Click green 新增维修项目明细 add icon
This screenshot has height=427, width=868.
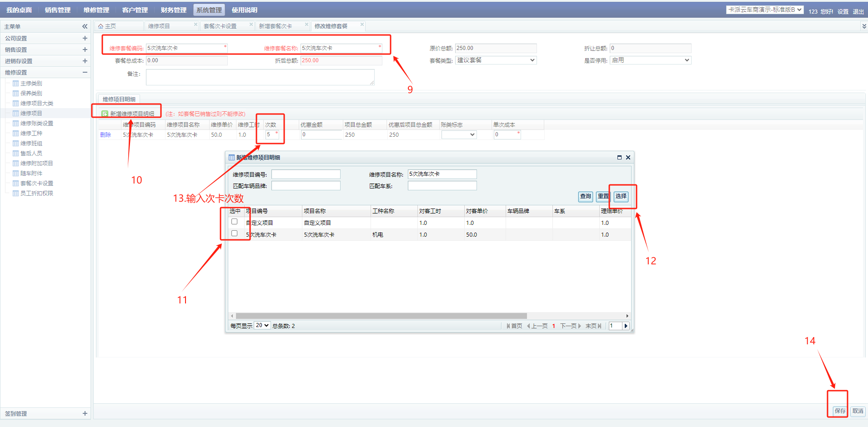point(105,114)
